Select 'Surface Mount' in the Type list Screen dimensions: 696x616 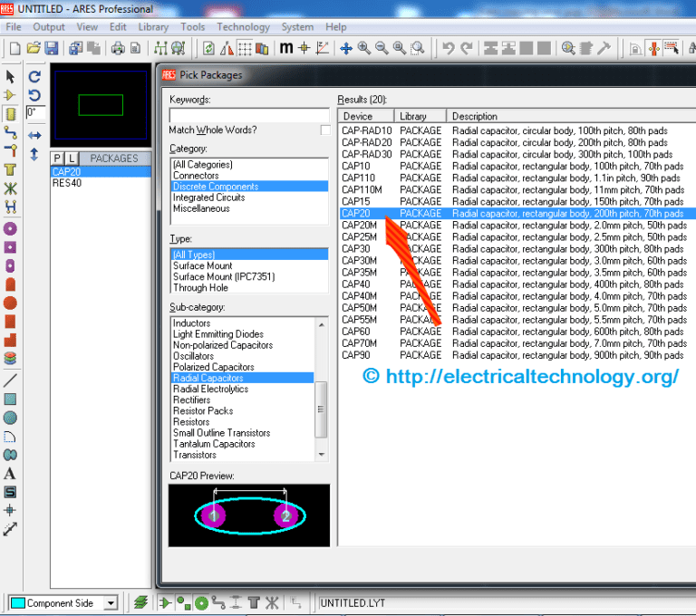pyautogui.click(x=203, y=266)
